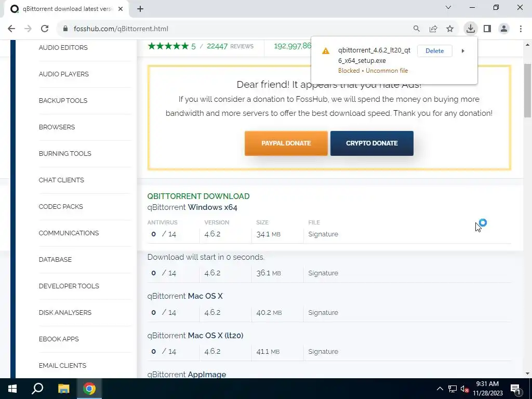The height and width of the screenshot is (399, 532).
Task: Open the taskbar clock showing 9:31 AM
Action: pos(487,389)
